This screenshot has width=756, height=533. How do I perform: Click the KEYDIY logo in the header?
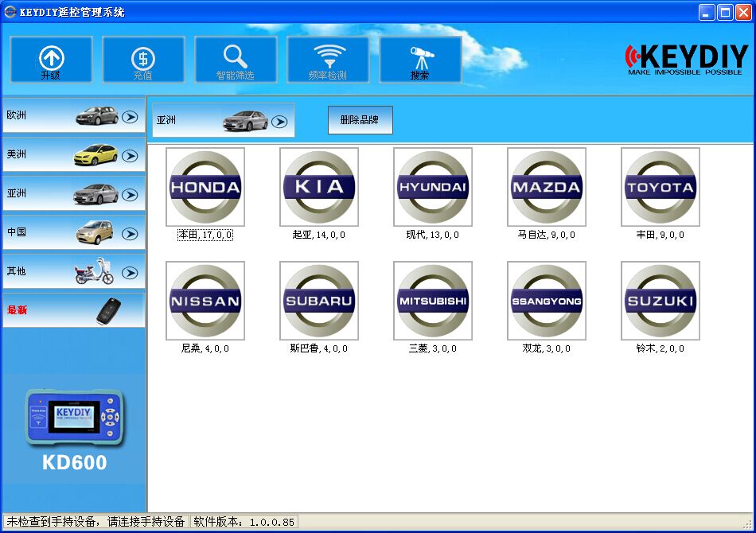click(x=686, y=60)
